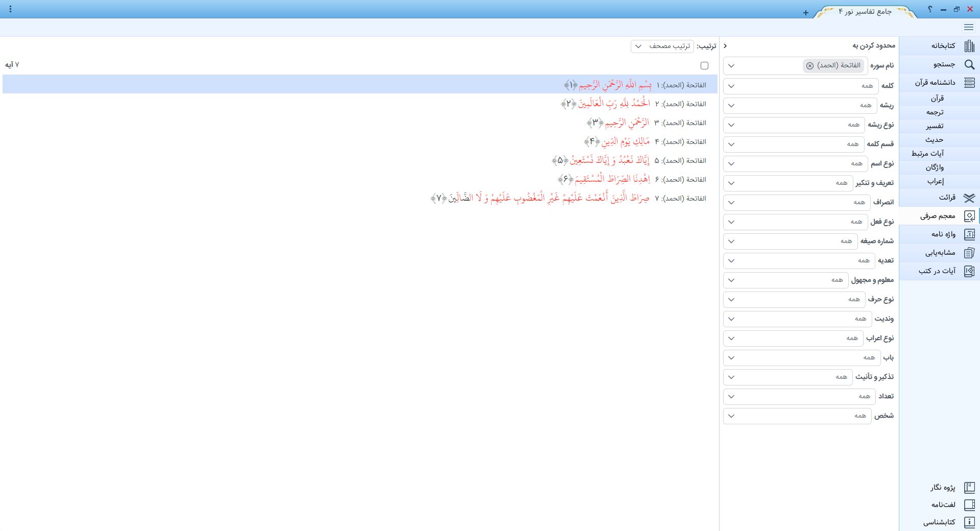Open the دانشنامه قرآن section icon
The width and height of the screenshot is (980, 531).
[x=969, y=83]
